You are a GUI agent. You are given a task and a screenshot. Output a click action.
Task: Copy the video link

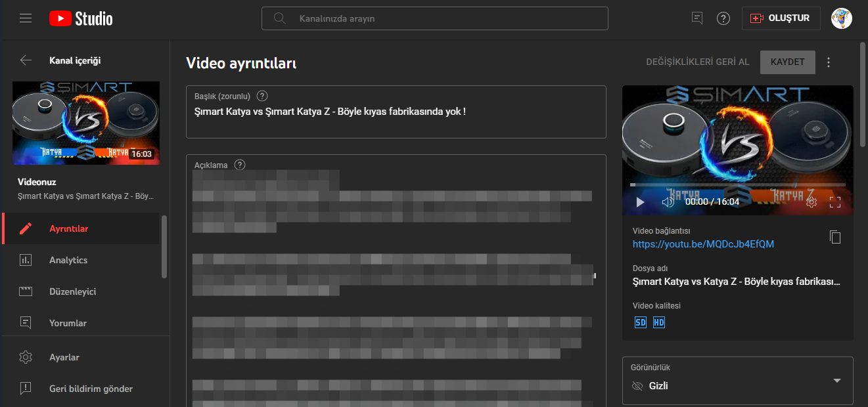coord(835,237)
